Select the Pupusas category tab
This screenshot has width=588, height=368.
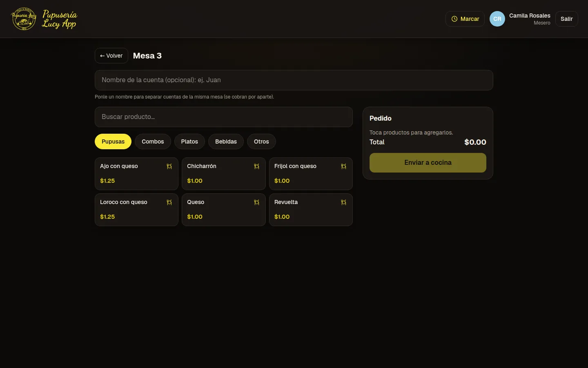(x=113, y=141)
